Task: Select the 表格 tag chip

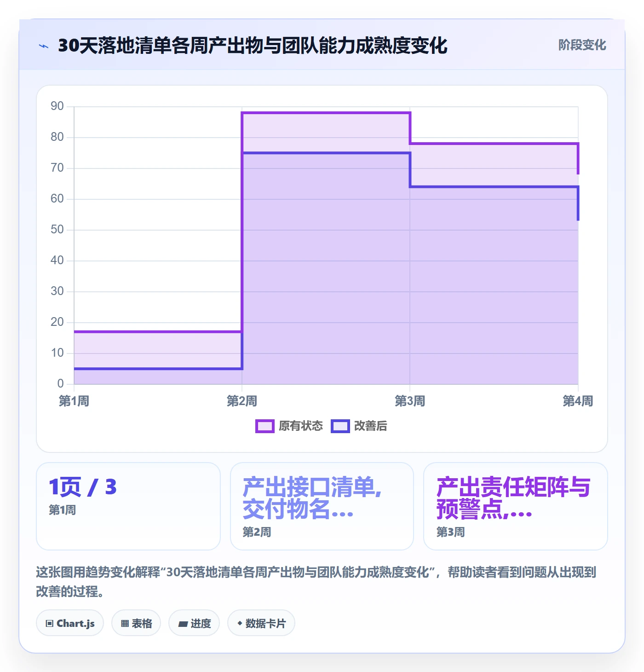Action: (x=136, y=623)
